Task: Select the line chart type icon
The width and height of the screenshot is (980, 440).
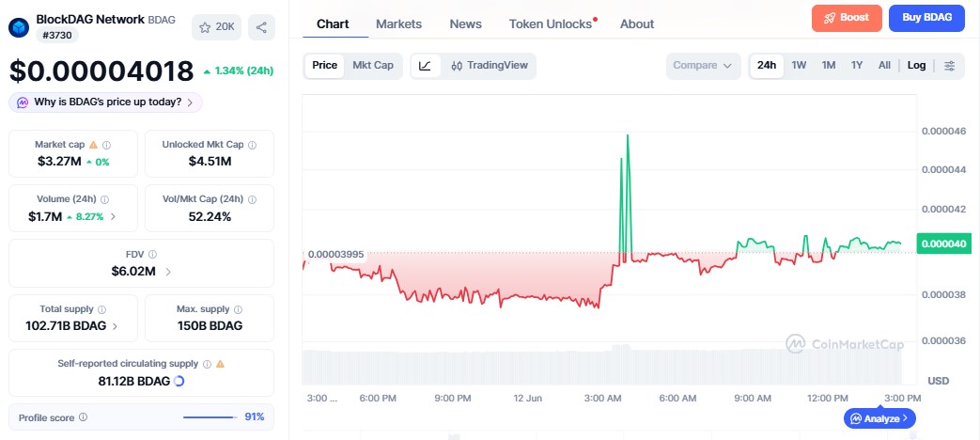Action: click(425, 66)
